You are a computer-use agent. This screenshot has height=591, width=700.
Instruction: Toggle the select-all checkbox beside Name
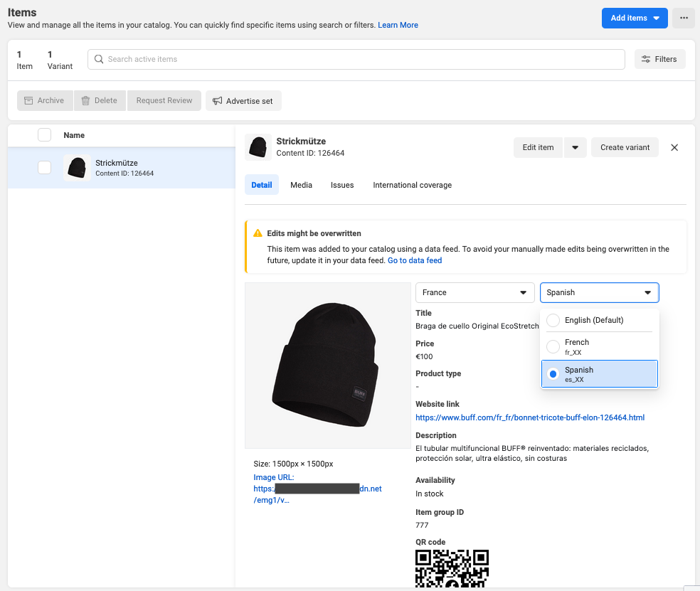point(44,135)
